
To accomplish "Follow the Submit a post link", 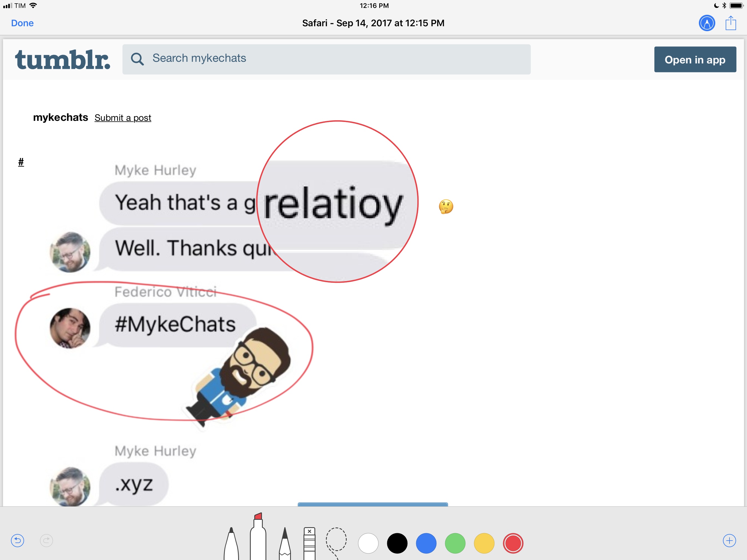I will 123,118.
